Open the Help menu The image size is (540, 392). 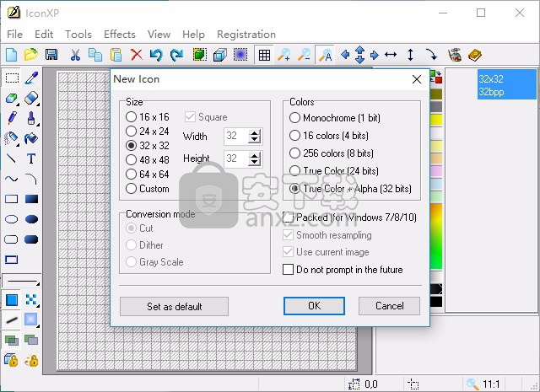(193, 34)
